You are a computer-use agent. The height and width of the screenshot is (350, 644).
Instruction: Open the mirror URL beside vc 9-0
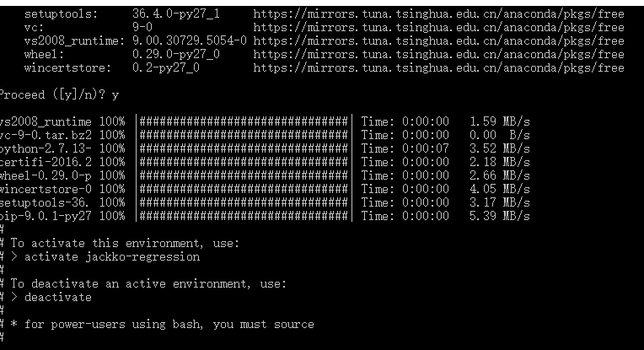point(438,28)
